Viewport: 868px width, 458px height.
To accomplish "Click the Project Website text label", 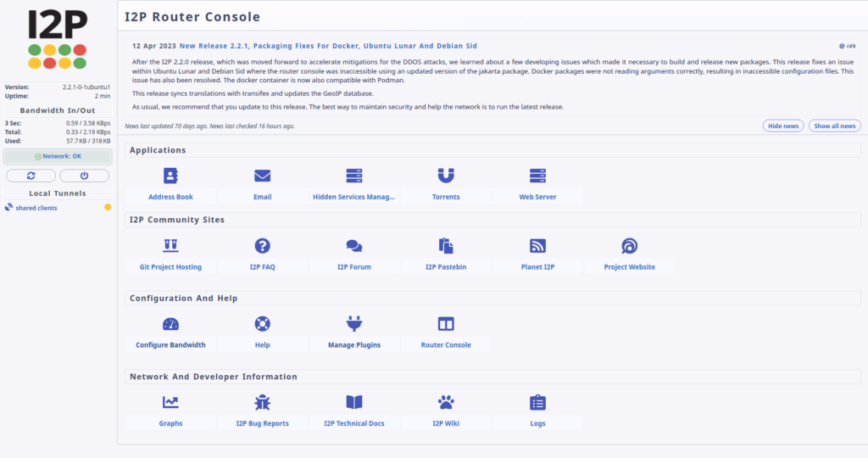I will tap(630, 267).
